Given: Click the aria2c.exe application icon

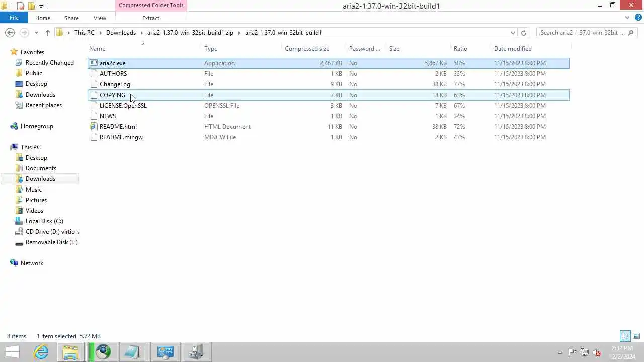Looking at the screenshot, I should [94, 63].
